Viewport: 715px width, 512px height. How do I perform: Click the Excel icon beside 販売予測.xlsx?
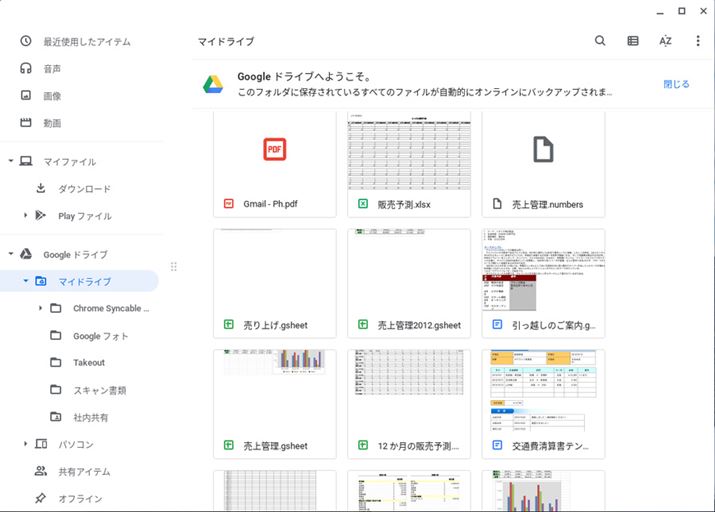pyautogui.click(x=363, y=204)
